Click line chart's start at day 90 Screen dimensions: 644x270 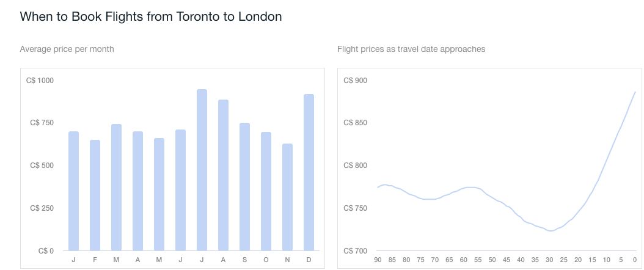[x=378, y=187]
